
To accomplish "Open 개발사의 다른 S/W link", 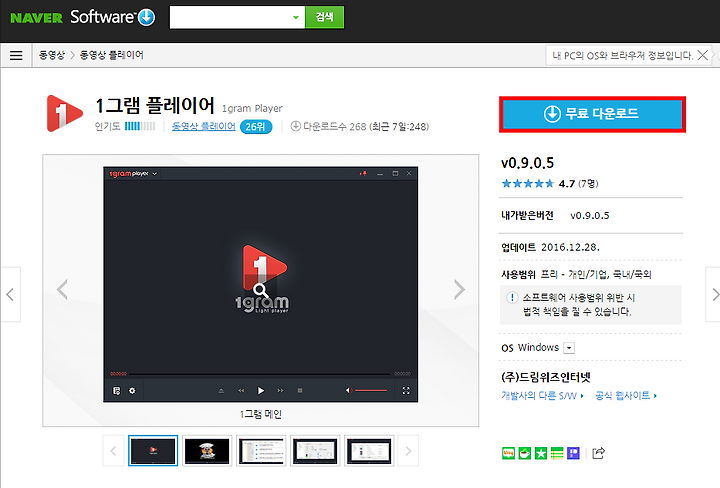I will pos(542,396).
